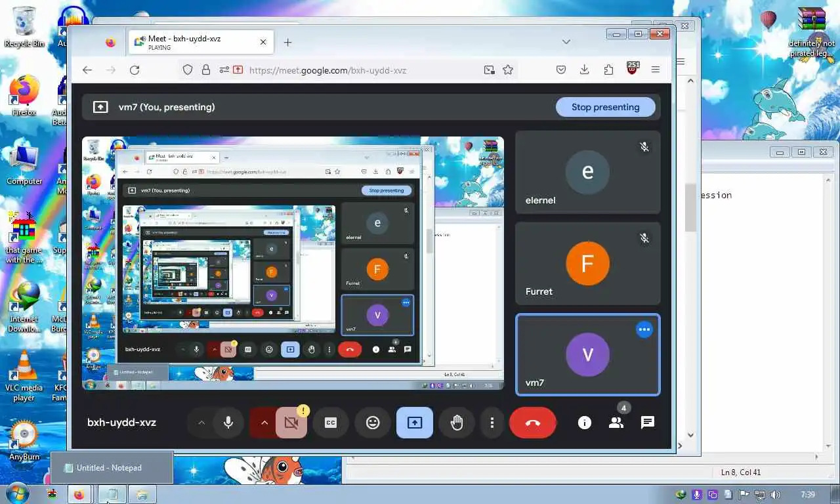Image resolution: width=840 pixels, height=504 pixels.
Task: Open Firefox hamburger application menu
Action: tap(656, 70)
